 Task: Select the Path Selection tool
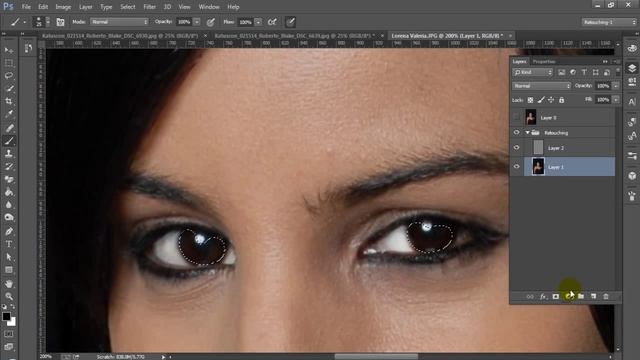click(x=9, y=257)
